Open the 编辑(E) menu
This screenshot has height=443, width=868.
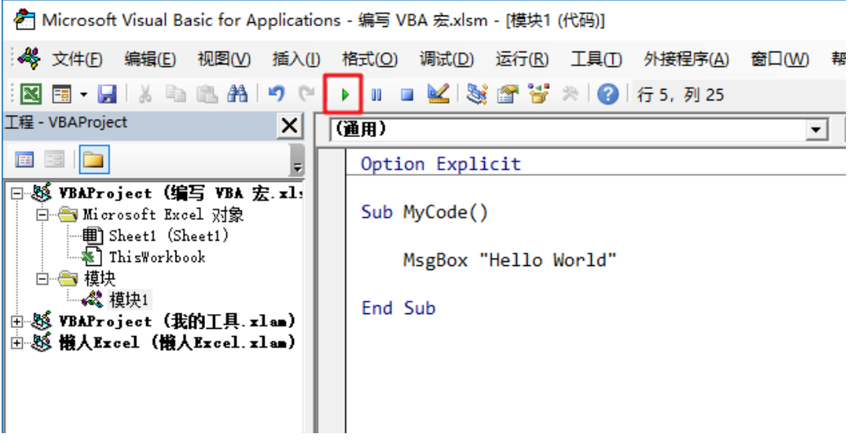[150, 60]
